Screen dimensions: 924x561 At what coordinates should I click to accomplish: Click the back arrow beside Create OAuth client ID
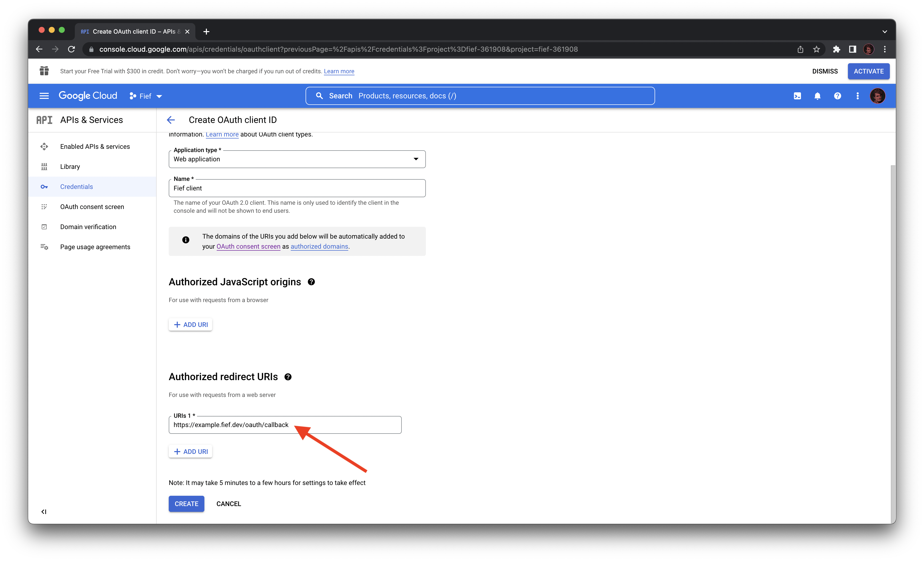[171, 119]
